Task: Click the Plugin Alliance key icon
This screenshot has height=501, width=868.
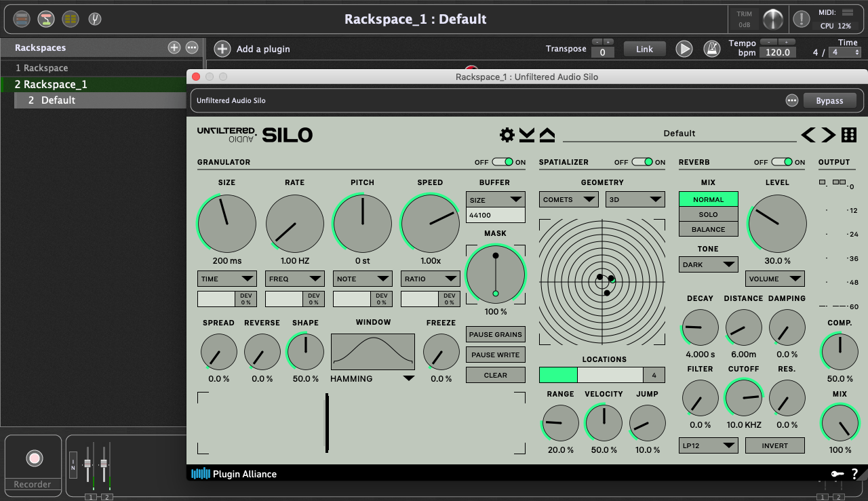Action: point(837,474)
